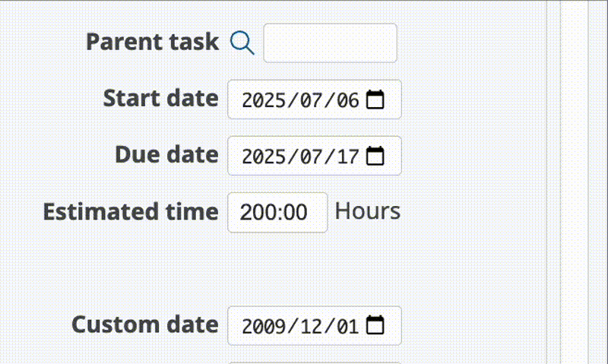Screen dimensions: 608x364
Task: Open the Custom date calendar picker icon
Action: (375, 326)
